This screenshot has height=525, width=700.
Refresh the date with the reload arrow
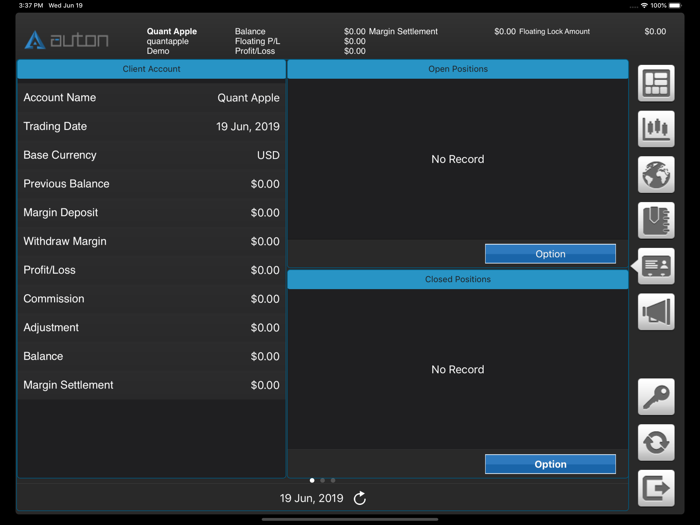(360, 498)
